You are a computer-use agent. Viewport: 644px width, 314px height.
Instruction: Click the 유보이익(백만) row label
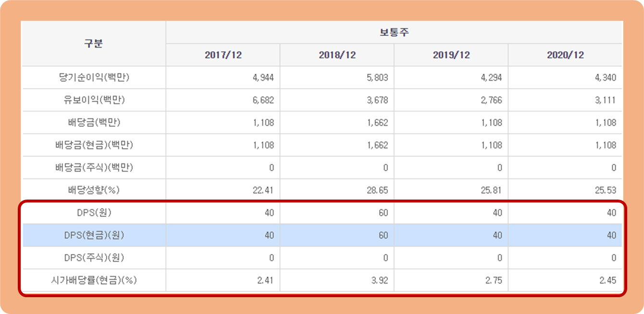[x=94, y=100]
